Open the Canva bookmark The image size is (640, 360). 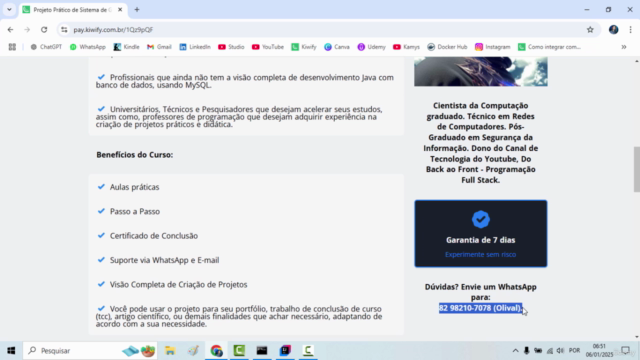(x=337, y=47)
